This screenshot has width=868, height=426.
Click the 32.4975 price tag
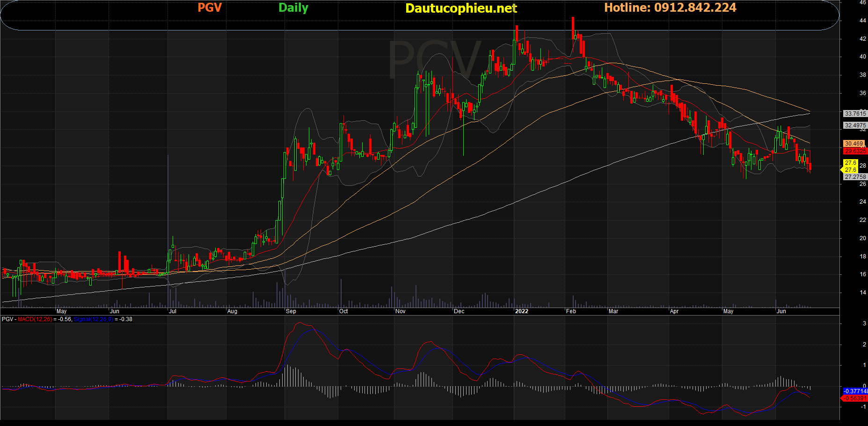[855, 125]
